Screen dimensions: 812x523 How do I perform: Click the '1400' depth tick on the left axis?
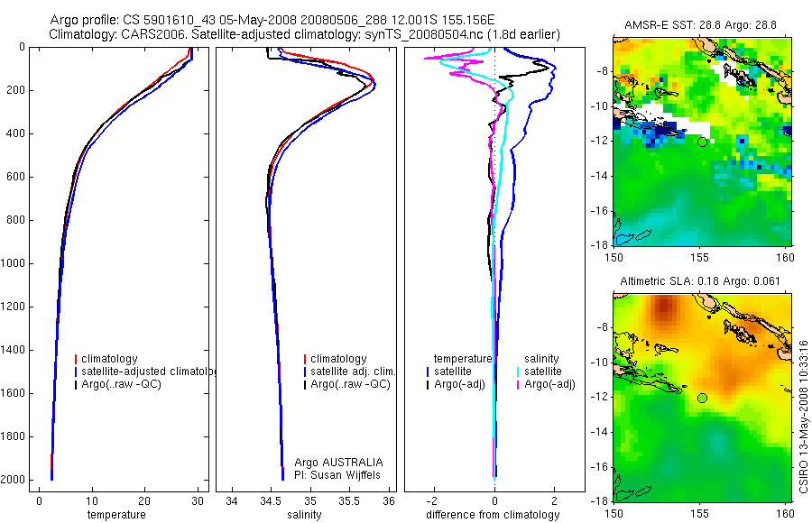point(13,350)
